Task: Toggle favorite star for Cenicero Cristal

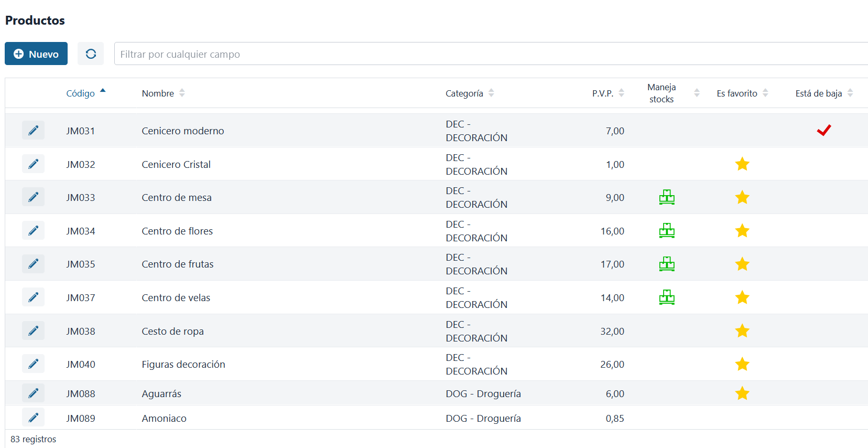Action: point(742,164)
